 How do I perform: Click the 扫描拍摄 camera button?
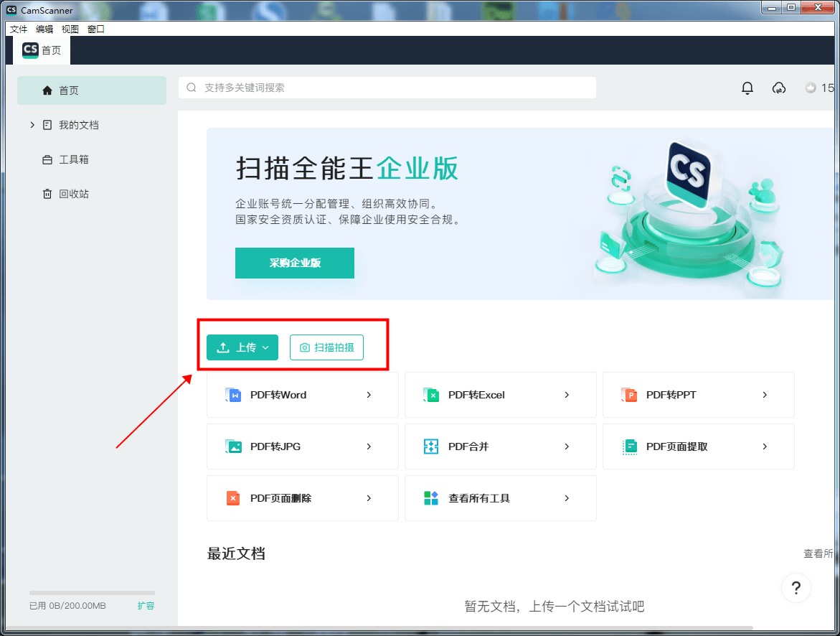(x=326, y=347)
